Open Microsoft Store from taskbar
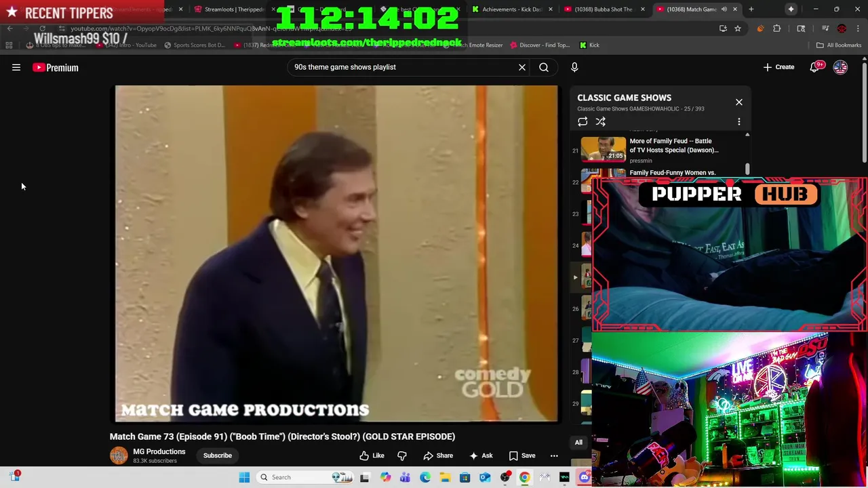 [x=465, y=477]
